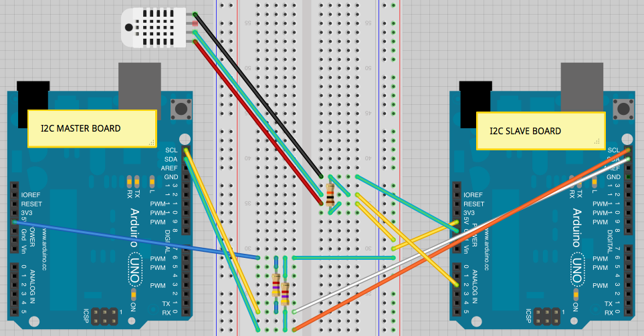Click the slave board DIGITAL label

[x=610, y=240]
